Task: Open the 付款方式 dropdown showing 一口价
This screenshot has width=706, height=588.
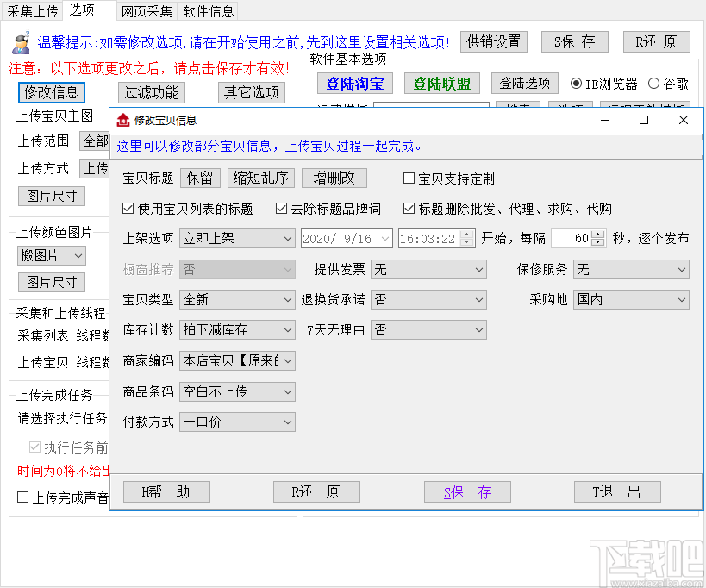Action: 288,422
